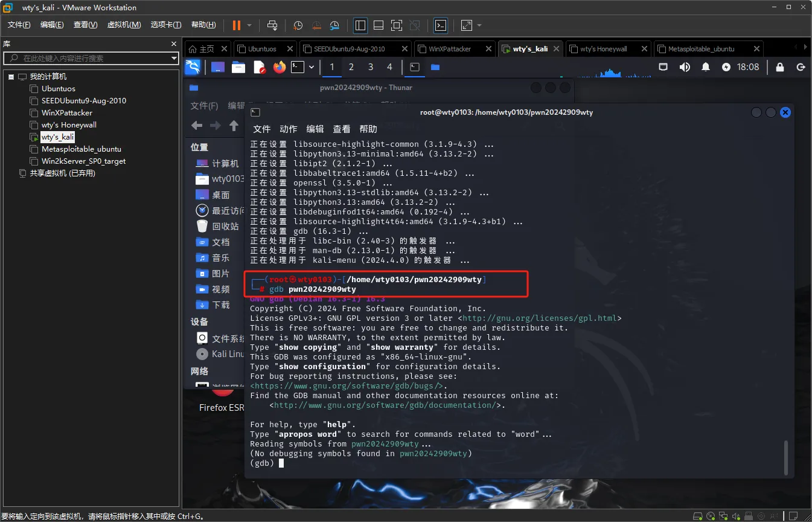The image size is (812, 522).
Task: Click the Kali network connection tray icon
Action: [663, 67]
